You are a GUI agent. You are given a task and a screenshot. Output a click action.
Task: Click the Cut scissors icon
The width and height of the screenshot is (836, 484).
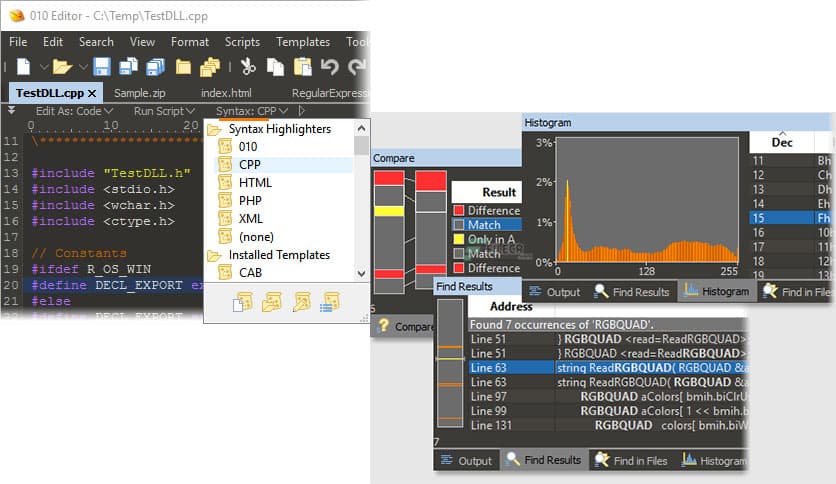coord(248,67)
